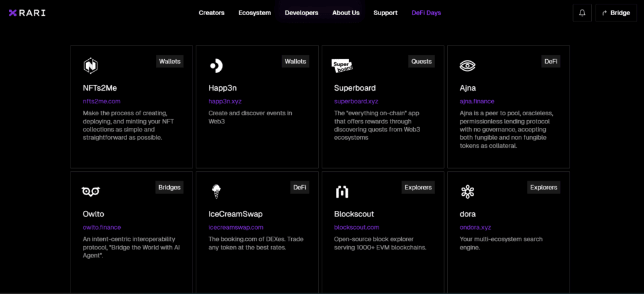Click the RARI logo in the header
Image resolution: width=644 pixels, height=294 pixels.
click(27, 13)
